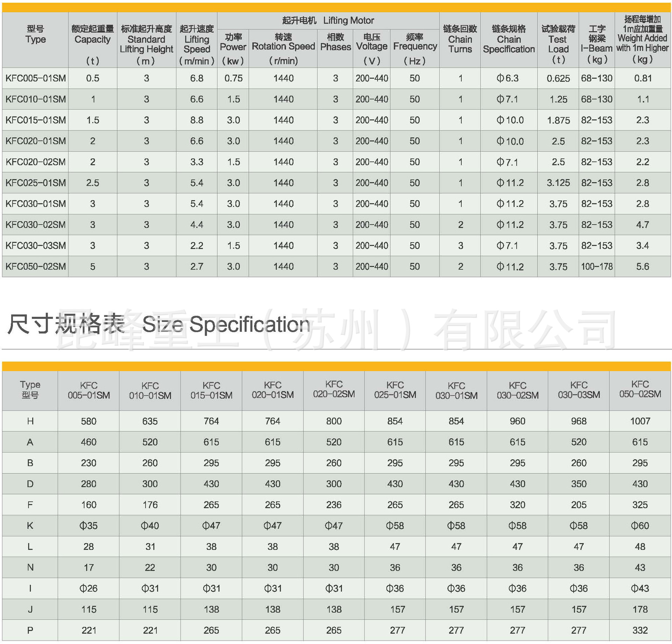Click the N dimension row label
The height and width of the screenshot is (644, 672).
tap(30, 567)
